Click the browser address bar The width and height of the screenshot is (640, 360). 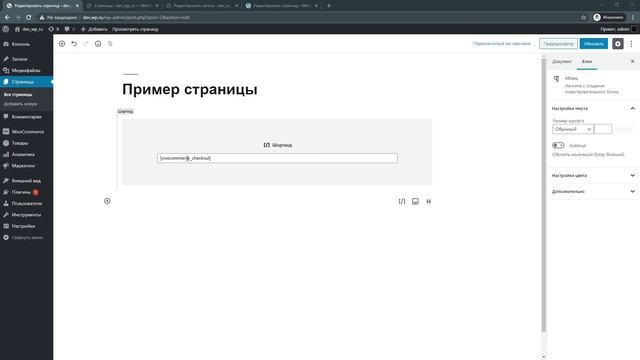[x=310, y=18]
